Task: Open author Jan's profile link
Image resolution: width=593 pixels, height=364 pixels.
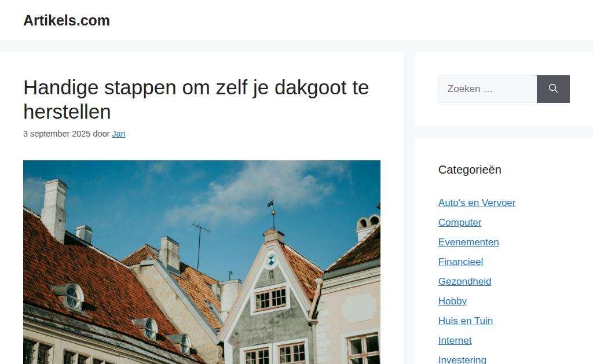Action: coord(118,134)
